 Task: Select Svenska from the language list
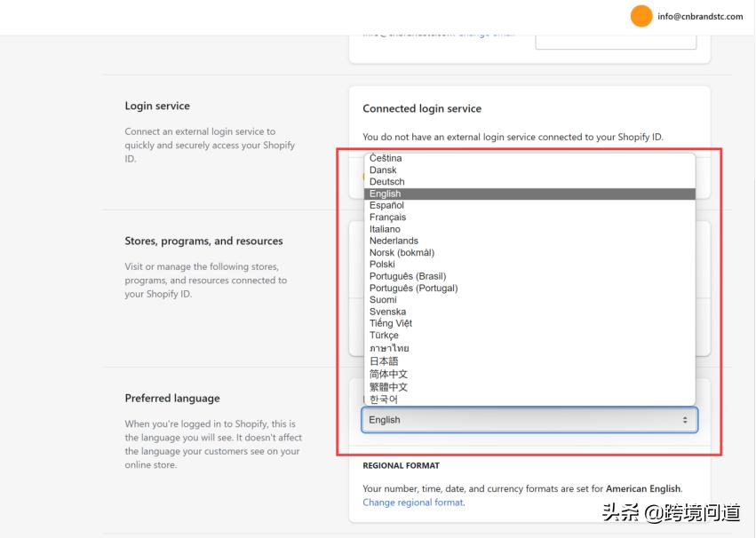387,312
